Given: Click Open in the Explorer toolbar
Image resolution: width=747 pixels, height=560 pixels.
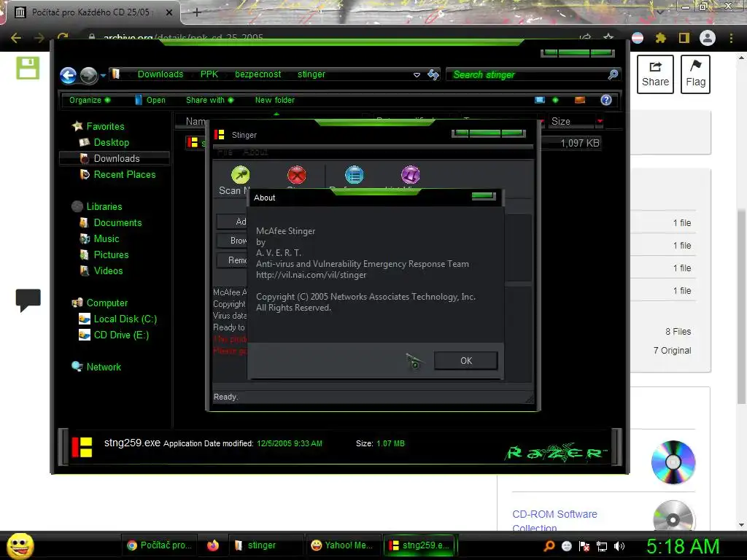Looking at the screenshot, I should coord(150,100).
